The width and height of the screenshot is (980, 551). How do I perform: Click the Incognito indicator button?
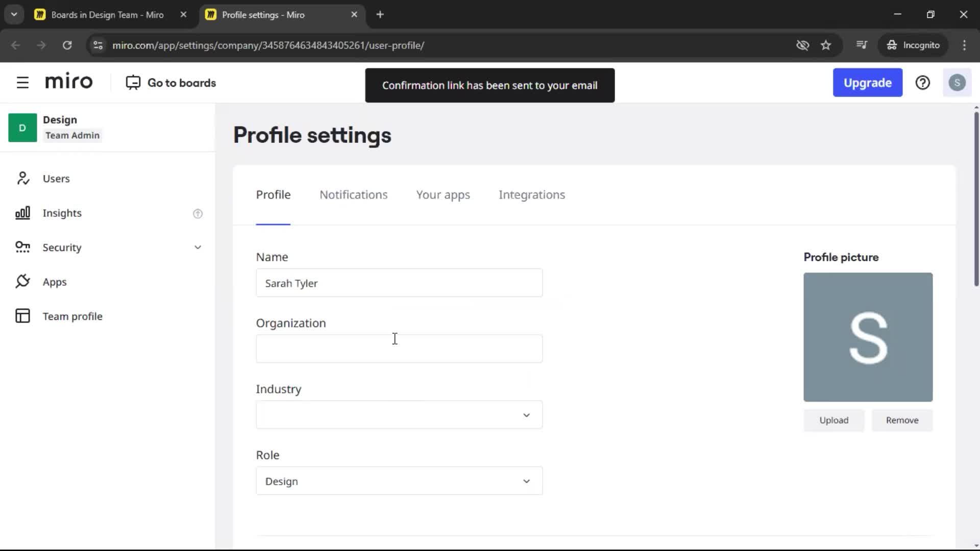click(x=913, y=45)
